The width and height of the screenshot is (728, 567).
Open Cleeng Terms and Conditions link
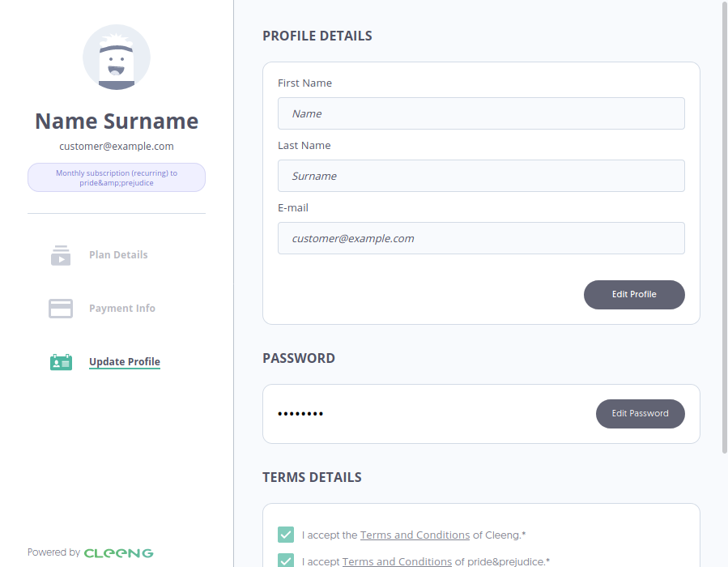[x=415, y=535]
